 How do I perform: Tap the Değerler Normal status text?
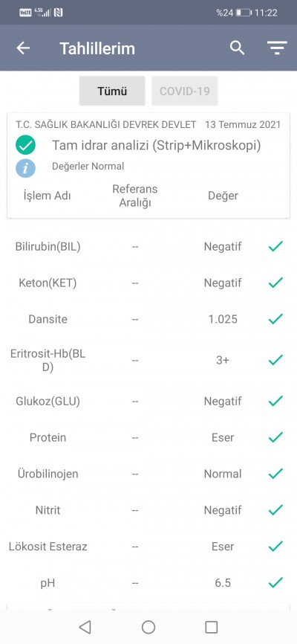point(88,167)
